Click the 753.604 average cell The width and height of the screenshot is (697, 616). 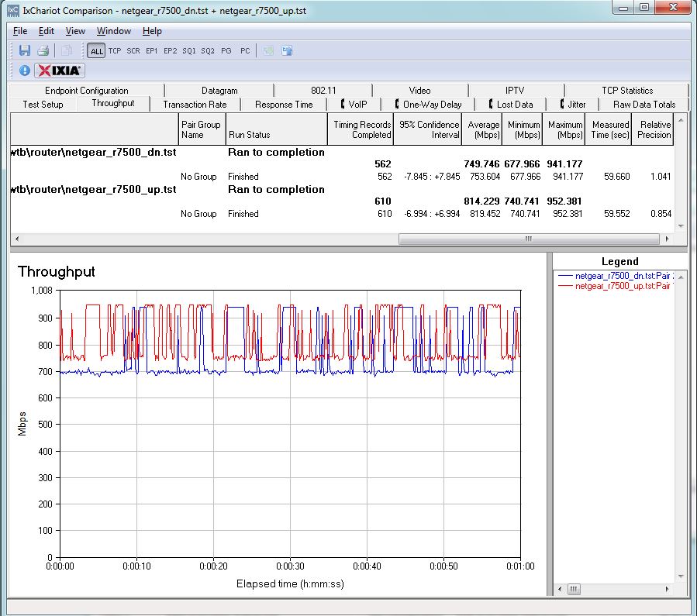pos(485,177)
